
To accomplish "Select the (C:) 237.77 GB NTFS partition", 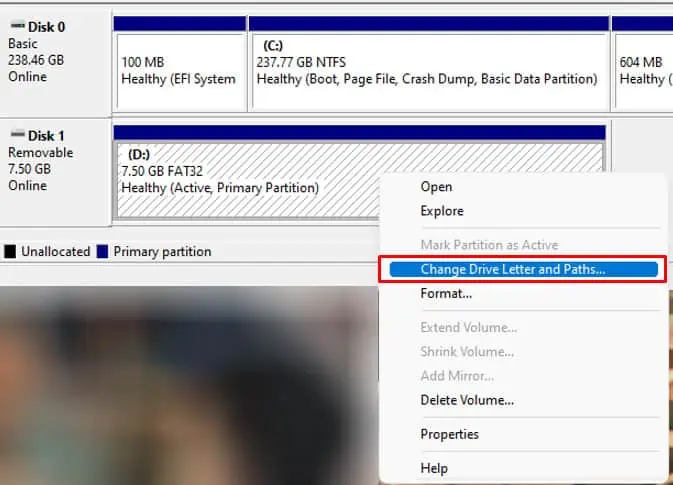I will [x=429, y=64].
